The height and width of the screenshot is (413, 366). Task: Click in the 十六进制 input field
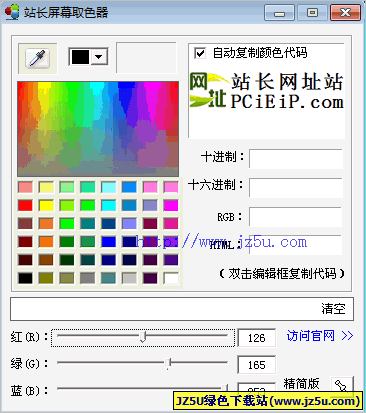296,188
